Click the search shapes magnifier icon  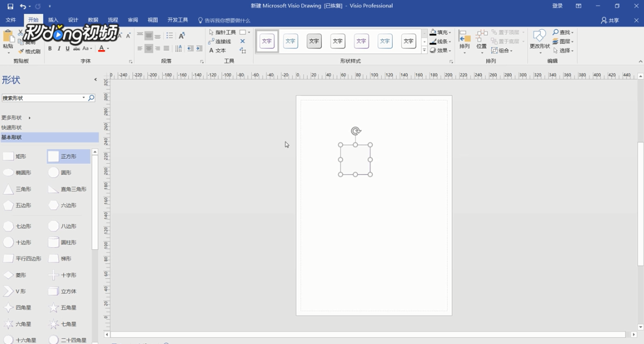pyautogui.click(x=91, y=98)
